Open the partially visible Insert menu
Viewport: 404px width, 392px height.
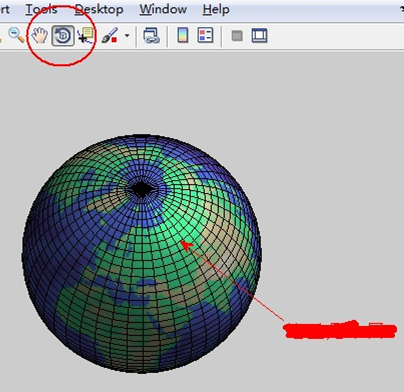coord(5,9)
